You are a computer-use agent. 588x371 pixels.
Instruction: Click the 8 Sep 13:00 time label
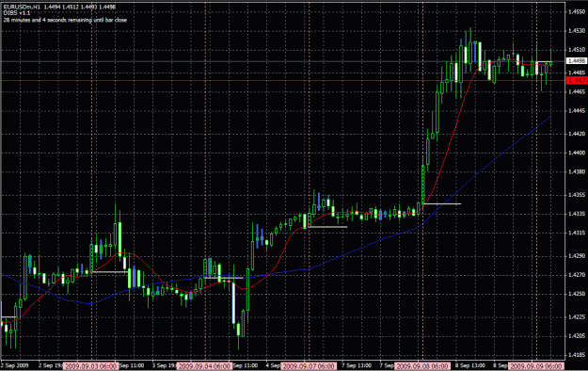[x=470, y=365]
